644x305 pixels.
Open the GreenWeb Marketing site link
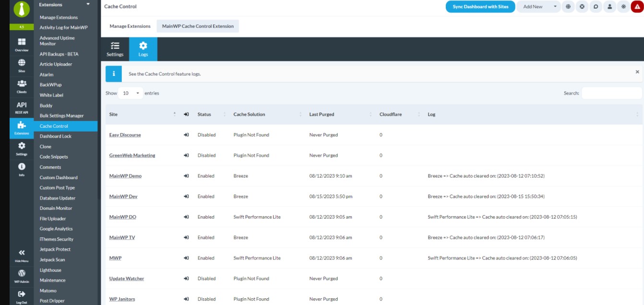pyautogui.click(x=132, y=155)
